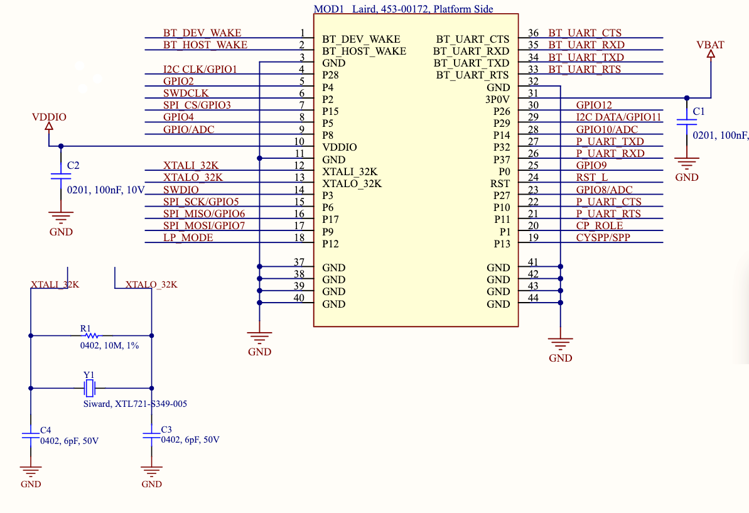This screenshot has width=749, height=513.
Task: Click ground symbol below pins 37-40 bus
Action: 259,338
